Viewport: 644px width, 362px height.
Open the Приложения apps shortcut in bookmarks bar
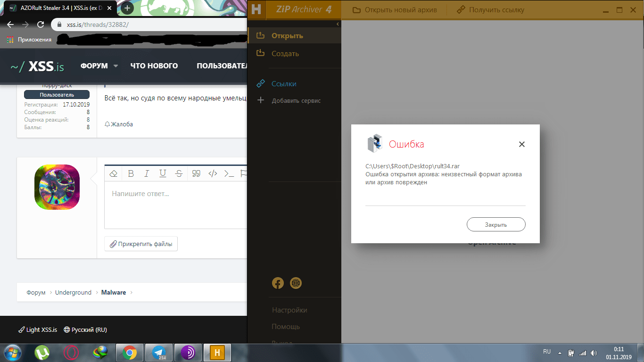tap(29, 40)
